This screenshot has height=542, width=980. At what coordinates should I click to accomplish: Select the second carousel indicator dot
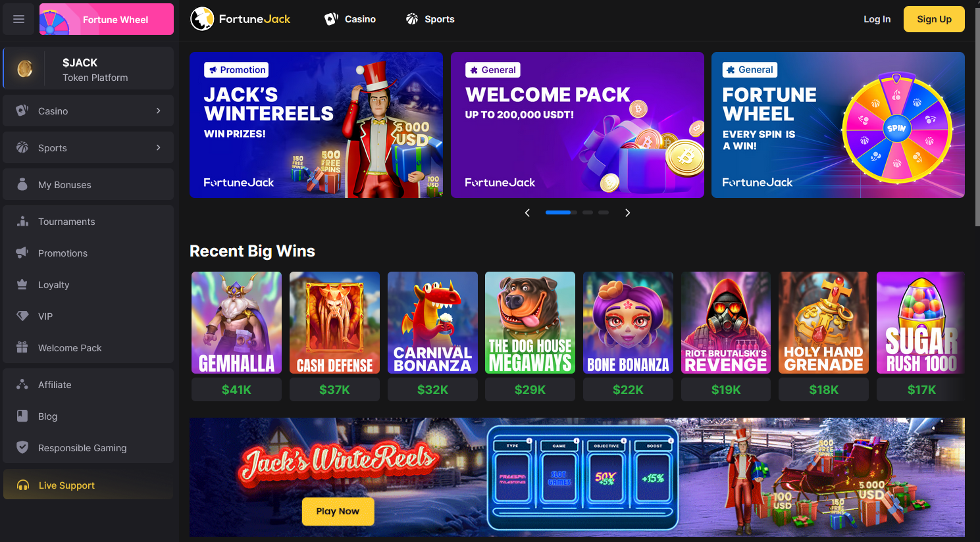(588, 212)
